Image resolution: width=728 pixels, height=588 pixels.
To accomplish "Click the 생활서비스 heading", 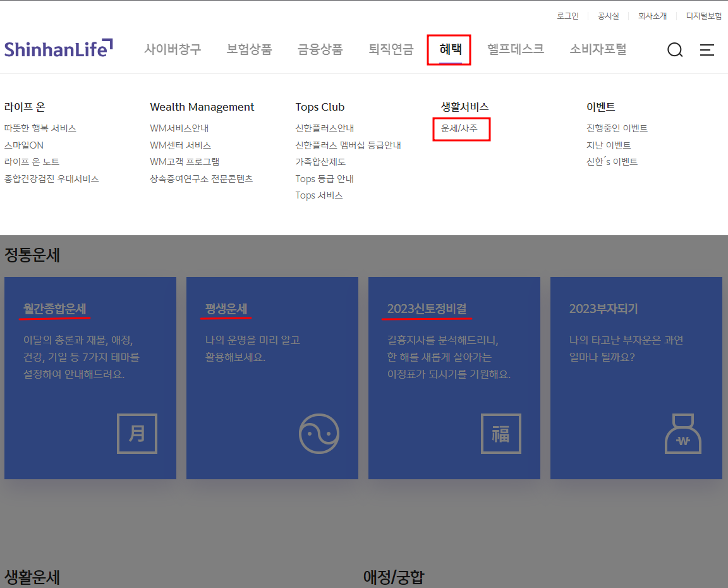I will 464,107.
